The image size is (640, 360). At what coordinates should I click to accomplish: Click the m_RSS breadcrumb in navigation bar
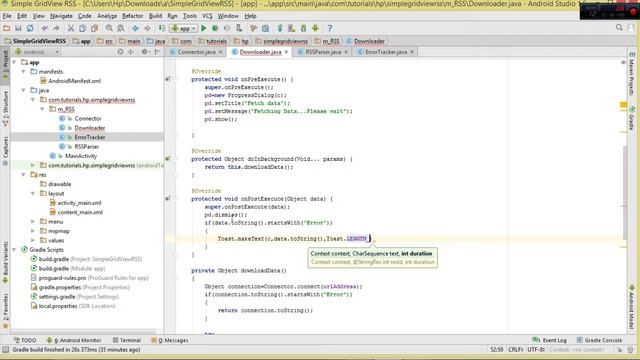point(331,41)
